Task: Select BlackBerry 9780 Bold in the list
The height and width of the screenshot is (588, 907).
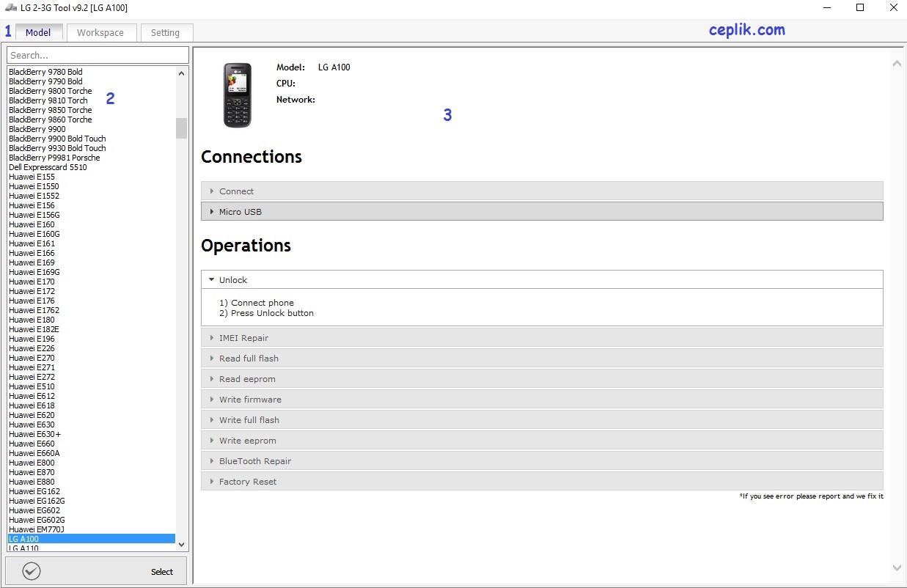Action: coord(45,72)
